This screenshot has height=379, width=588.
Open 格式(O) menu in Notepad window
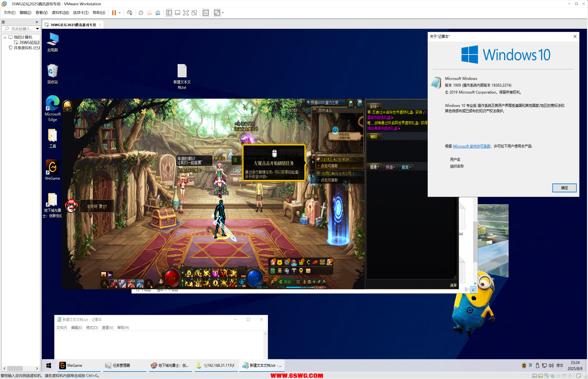click(92, 328)
